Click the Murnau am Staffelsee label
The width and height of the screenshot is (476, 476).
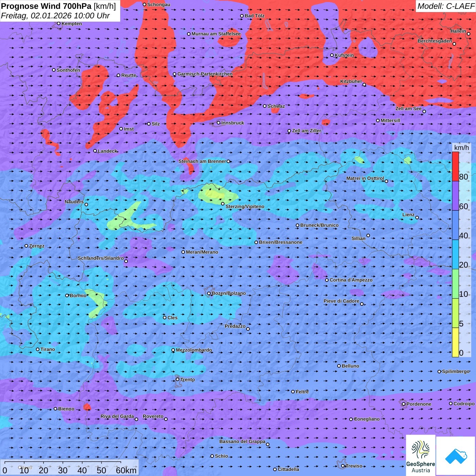216,34
